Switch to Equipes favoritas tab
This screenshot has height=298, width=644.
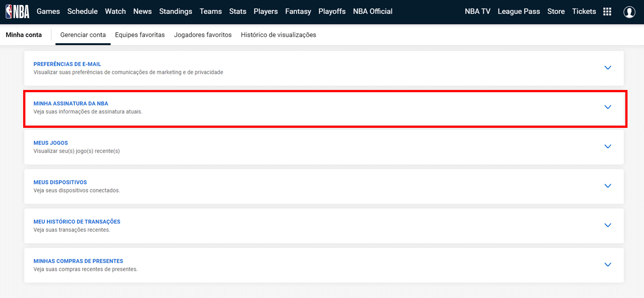click(x=140, y=35)
